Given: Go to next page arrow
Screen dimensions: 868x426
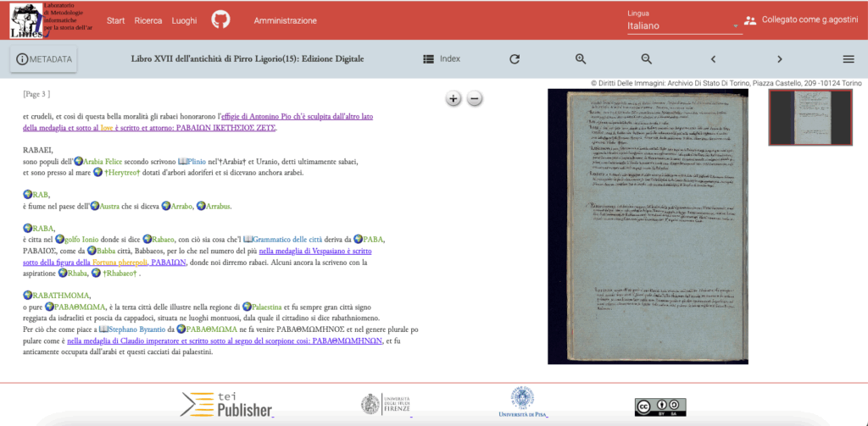Looking at the screenshot, I should (779, 59).
